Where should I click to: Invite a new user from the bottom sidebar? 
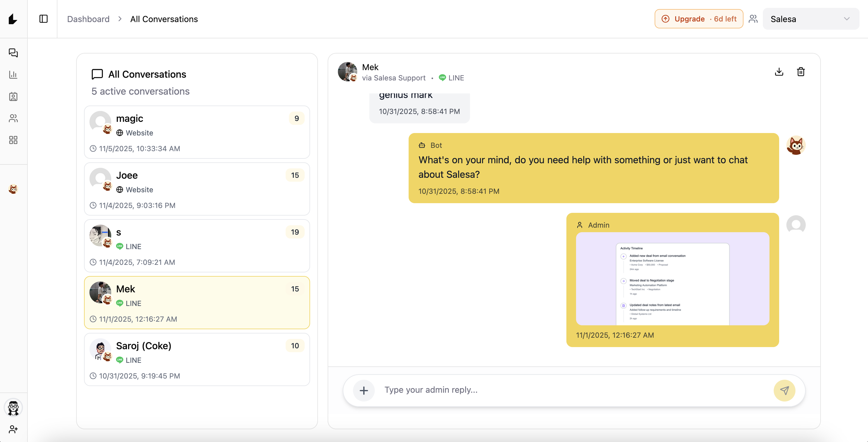[13, 429]
